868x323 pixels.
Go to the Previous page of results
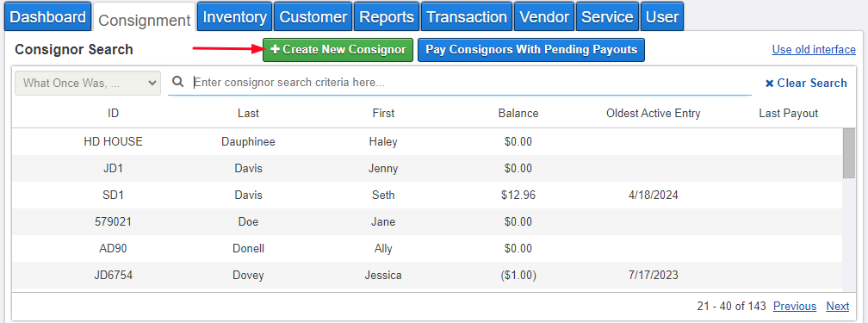tap(794, 307)
